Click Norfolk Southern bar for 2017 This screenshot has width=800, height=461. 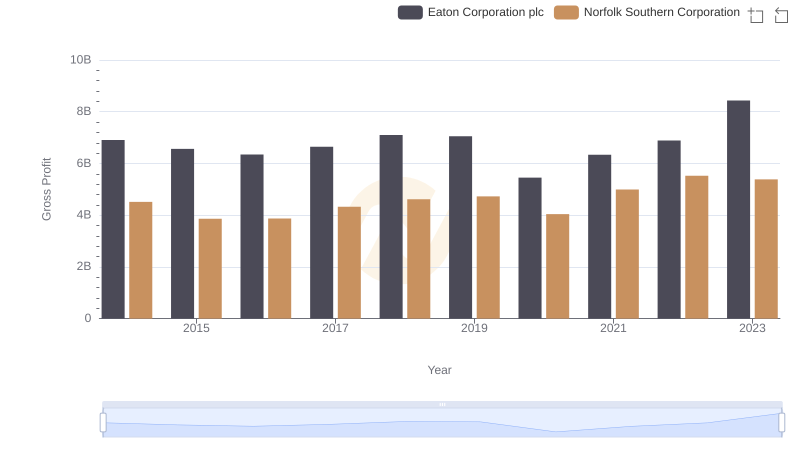pyautogui.click(x=349, y=263)
